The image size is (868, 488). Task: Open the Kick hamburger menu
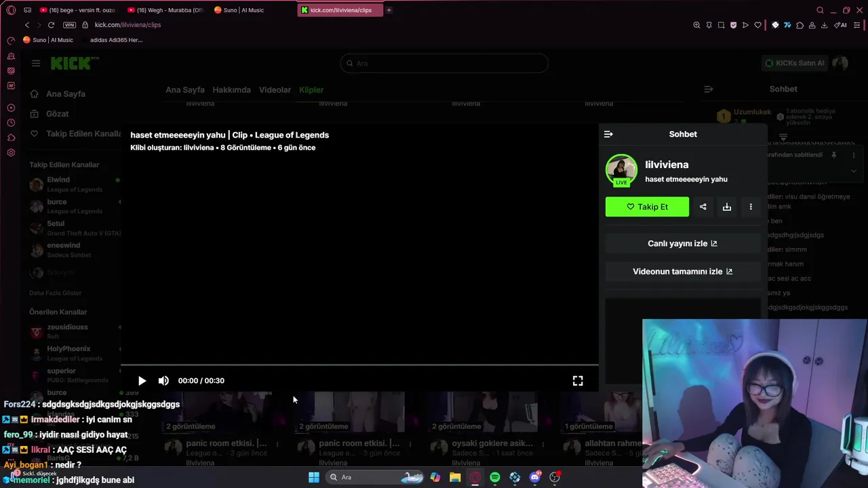[x=36, y=63]
